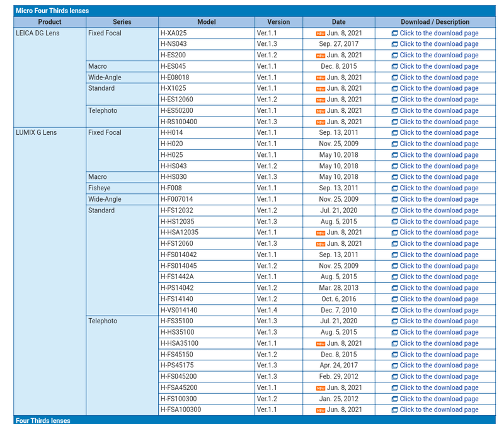Click the download icon in the H-E08018 row
This screenshot has width=504, height=424.
point(394,77)
